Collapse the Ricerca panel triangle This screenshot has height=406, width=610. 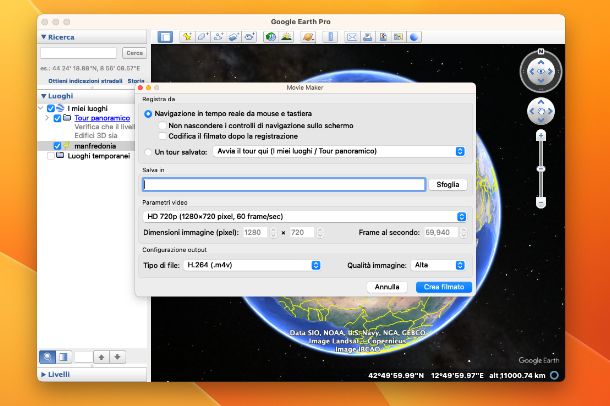pos(44,37)
